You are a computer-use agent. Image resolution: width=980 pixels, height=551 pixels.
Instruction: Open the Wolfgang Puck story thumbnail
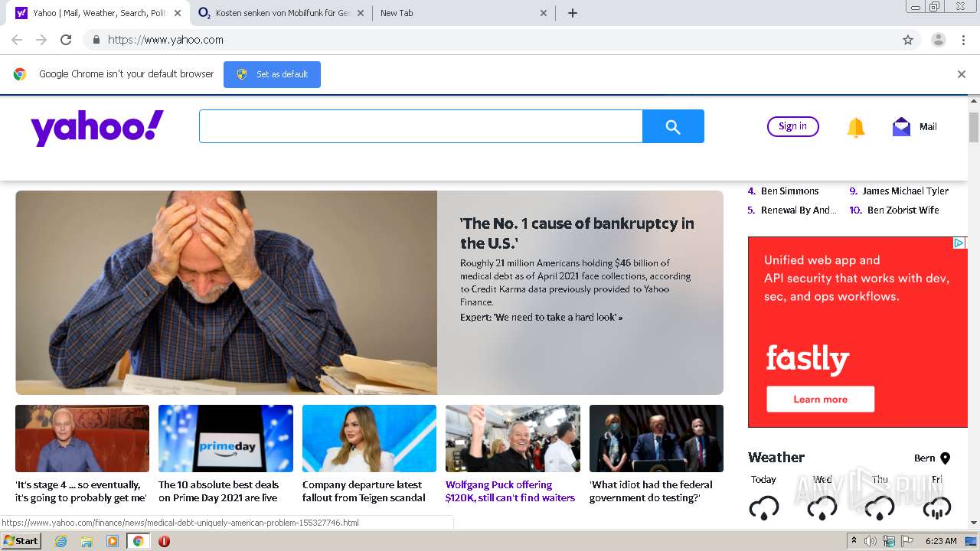513,439
